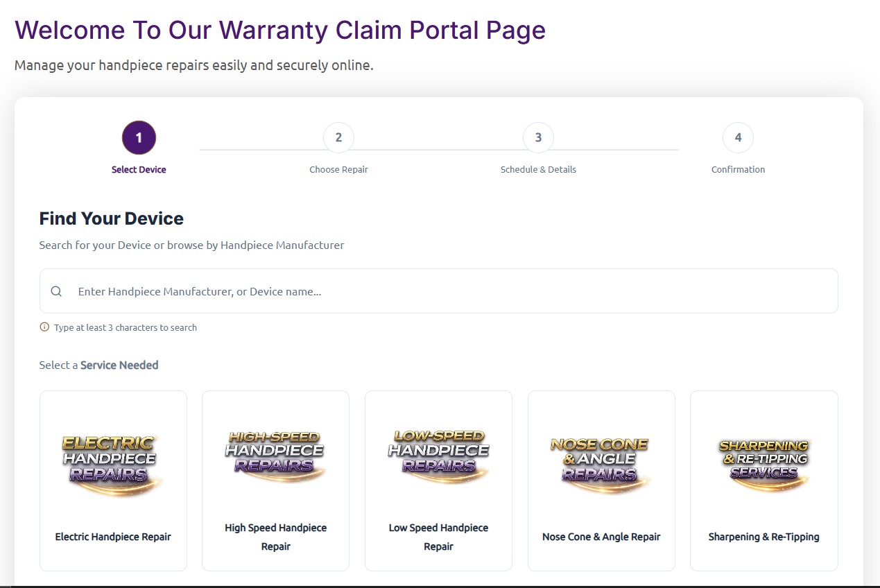The width and height of the screenshot is (880, 588).
Task: Choose the Nose Cone & Angle Repair caption
Action: (601, 537)
